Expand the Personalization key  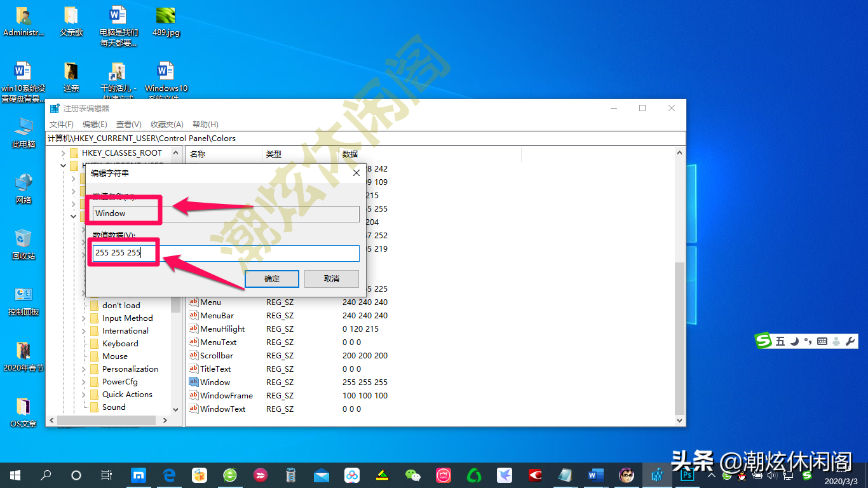[84, 369]
